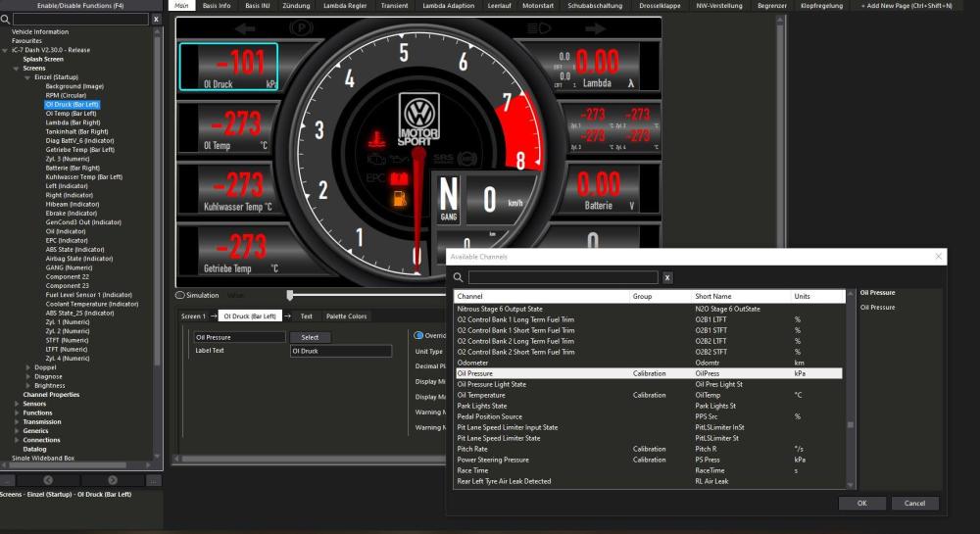This screenshot has width=980, height=534.
Task: Switch to the Motorstart tab
Action: pos(537,6)
